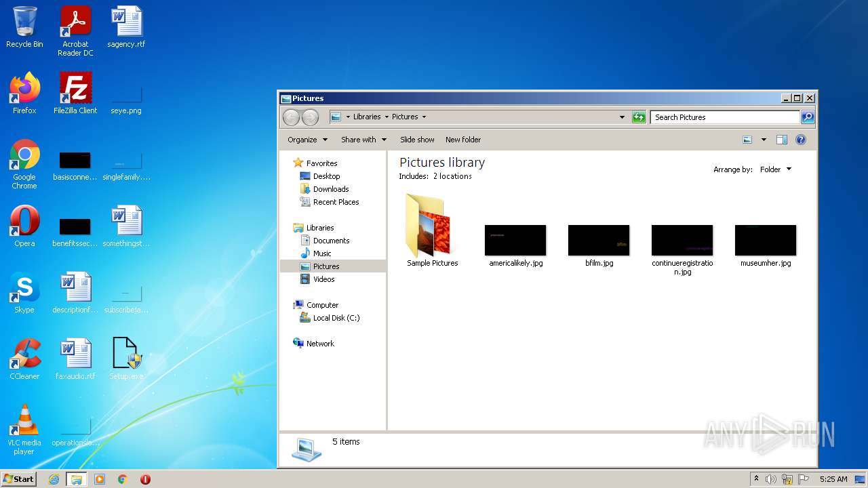Start the Slide show
Image resolution: width=868 pixels, height=488 pixels.
coord(417,140)
